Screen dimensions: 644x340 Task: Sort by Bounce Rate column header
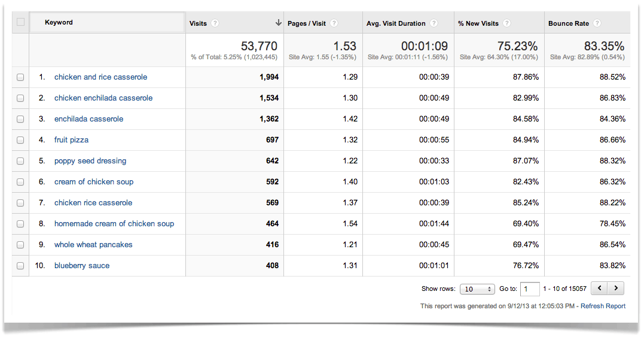(x=568, y=23)
